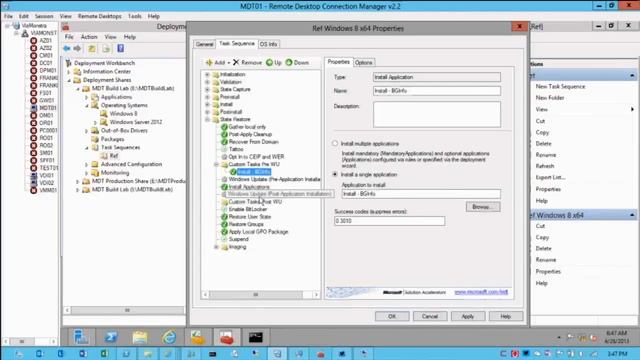
Task: Click New Task Sequence in Actions pane
Action: coord(560,87)
